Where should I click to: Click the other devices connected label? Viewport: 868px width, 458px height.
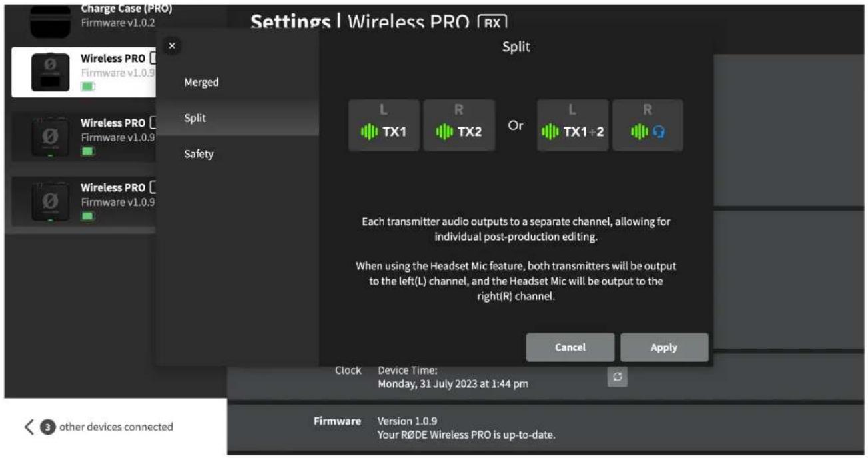[116, 427]
